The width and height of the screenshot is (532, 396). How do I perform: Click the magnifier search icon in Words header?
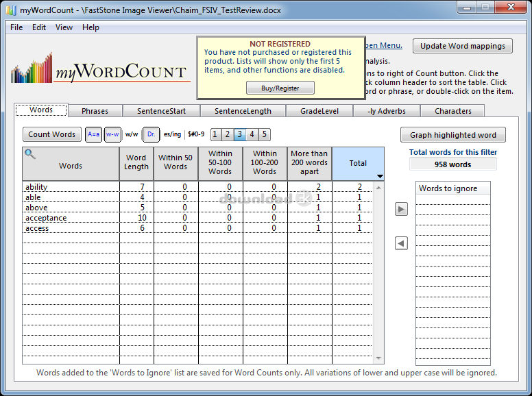pyautogui.click(x=30, y=154)
